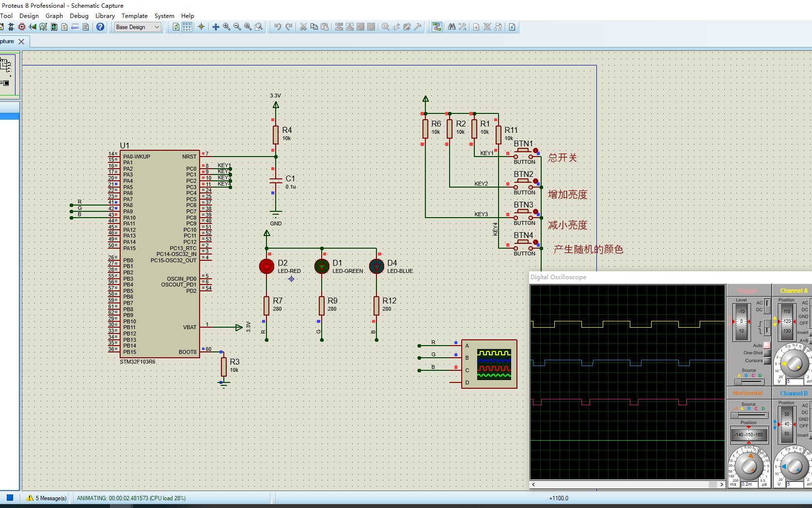Image resolution: width=812 pixels, height=508 pixels.
Task: Open the Template menu
Action: coord(135,16)
